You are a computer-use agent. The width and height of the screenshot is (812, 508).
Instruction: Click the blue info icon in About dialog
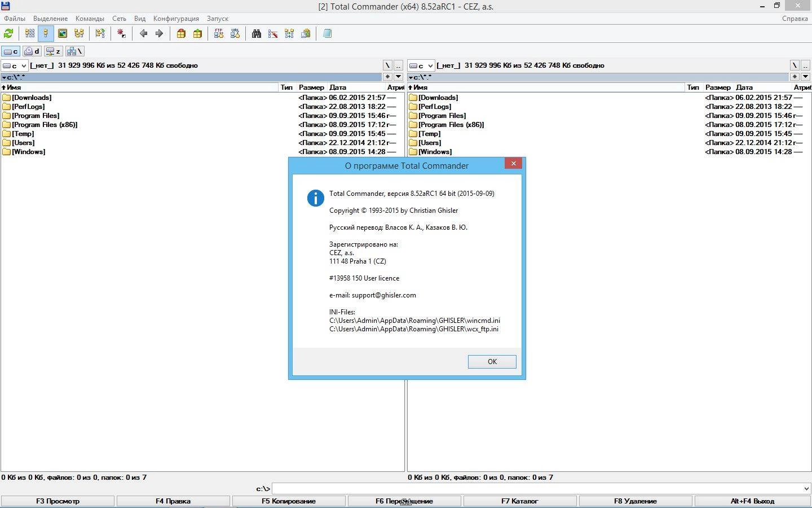click(315, 198)
